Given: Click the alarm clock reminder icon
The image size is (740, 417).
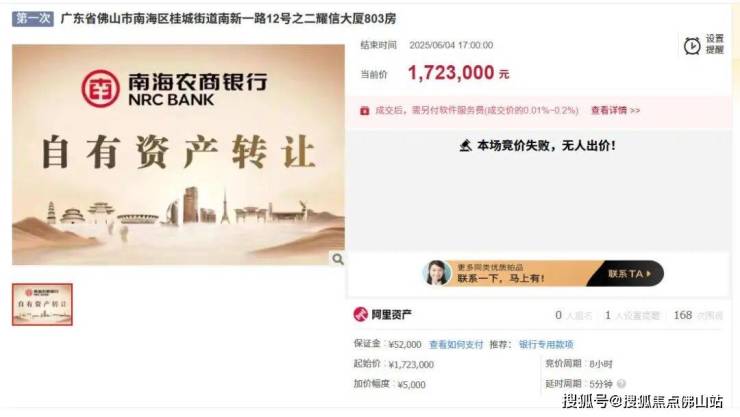Looking at the screenshot, I should (692, 46).
